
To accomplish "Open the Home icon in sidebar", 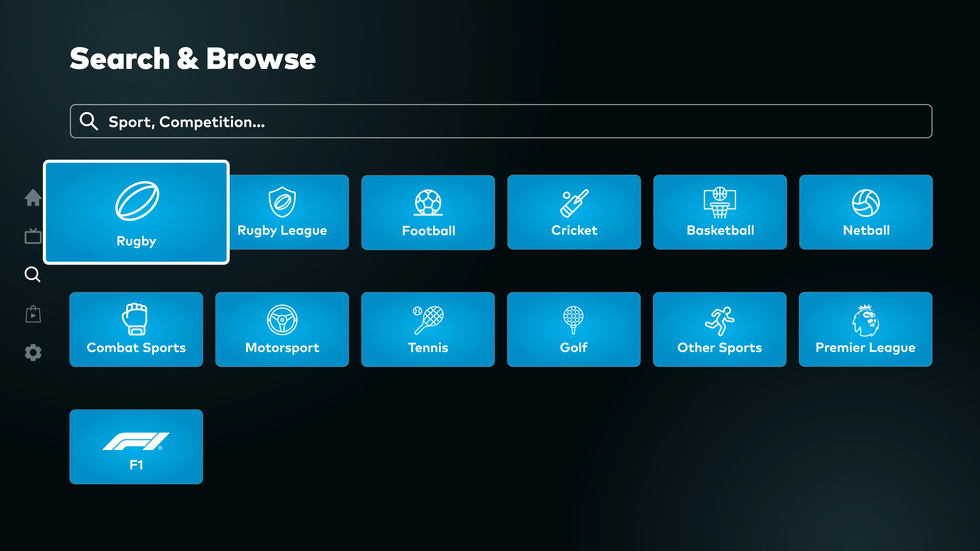I will pyautogui.click(x=33, y=197).
